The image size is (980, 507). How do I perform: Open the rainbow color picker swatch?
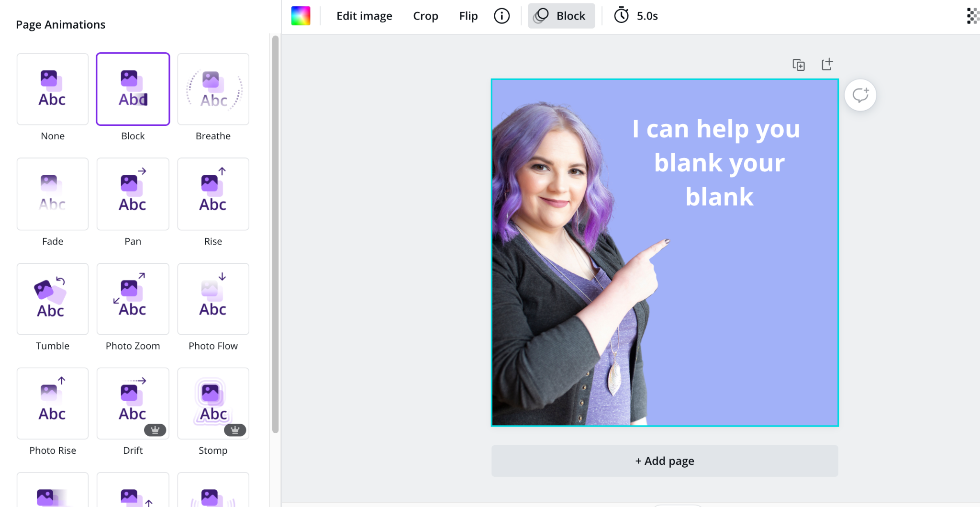click(x=301, y=16)
